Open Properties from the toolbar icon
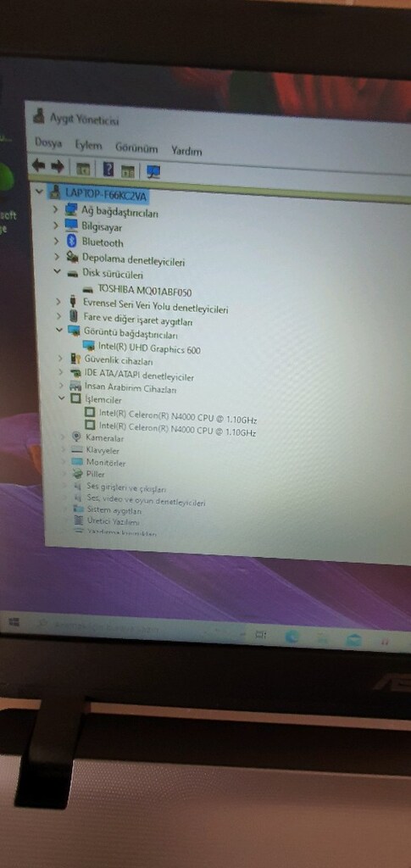Image resolution: width=411 pixels, height=868 pixels. click(84, 169)
